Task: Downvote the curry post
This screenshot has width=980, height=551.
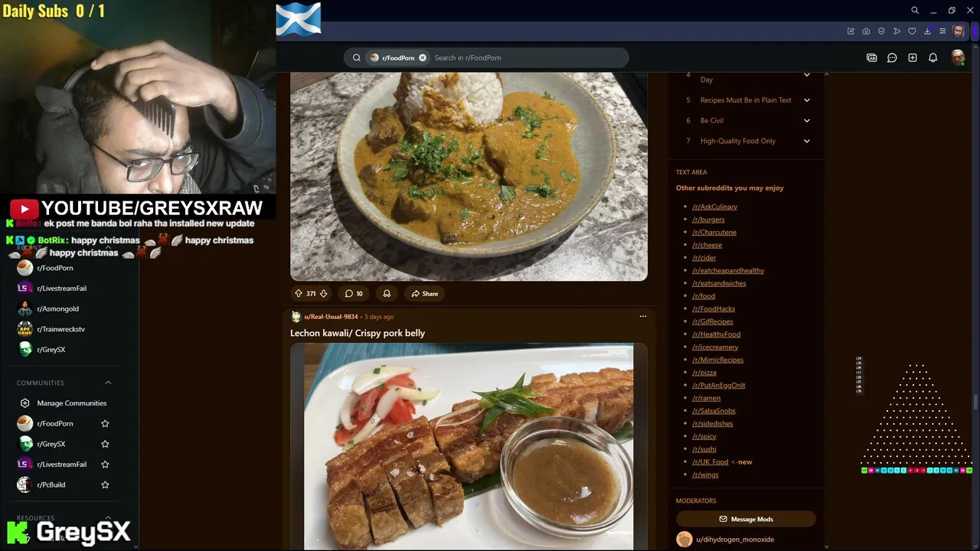Action: (323, 293)
